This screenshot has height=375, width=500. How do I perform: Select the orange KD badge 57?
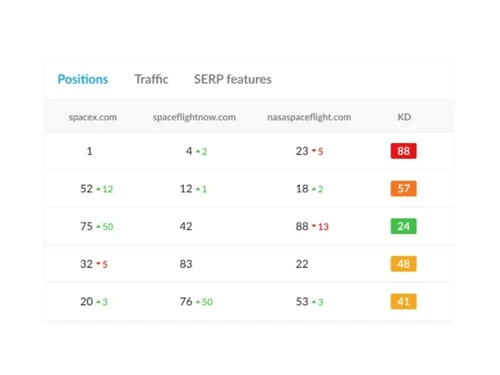click(403, 189)
